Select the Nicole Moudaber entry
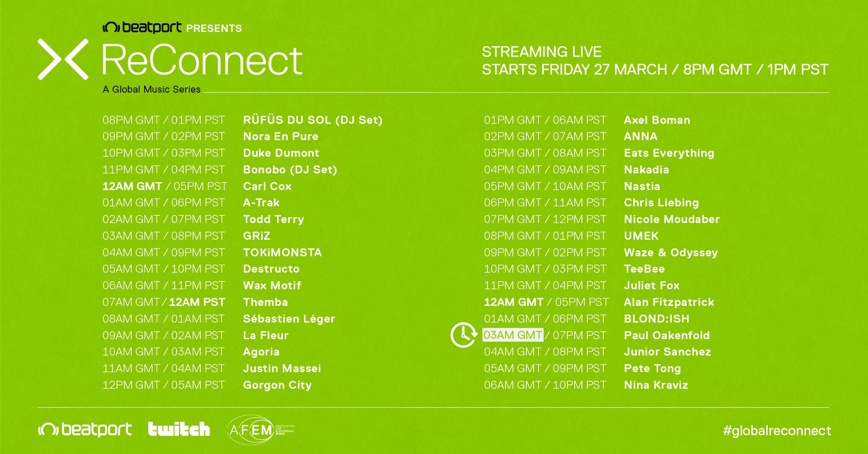Image resolution: width=868 pixels, height=454 pixels. pos(672,219)
